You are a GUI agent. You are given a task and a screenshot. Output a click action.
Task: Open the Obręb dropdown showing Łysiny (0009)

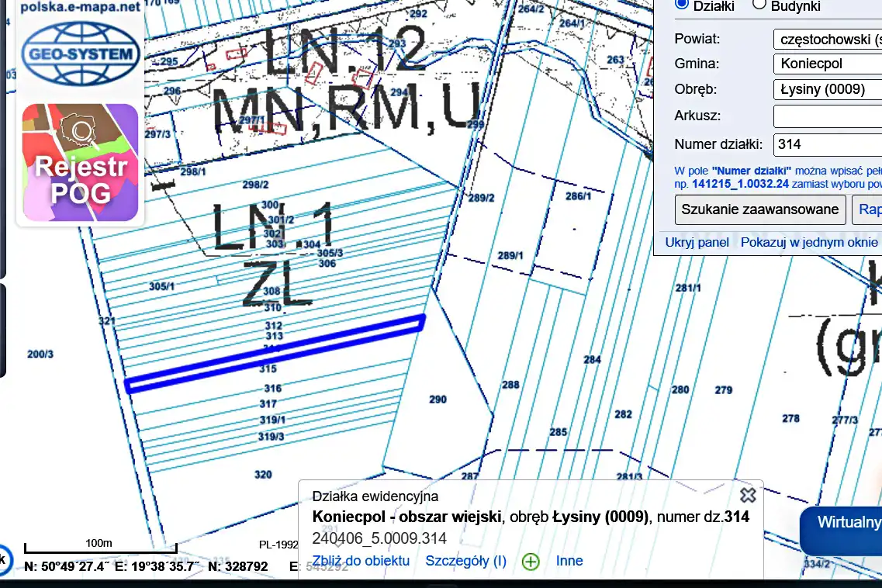coord(827,89)
